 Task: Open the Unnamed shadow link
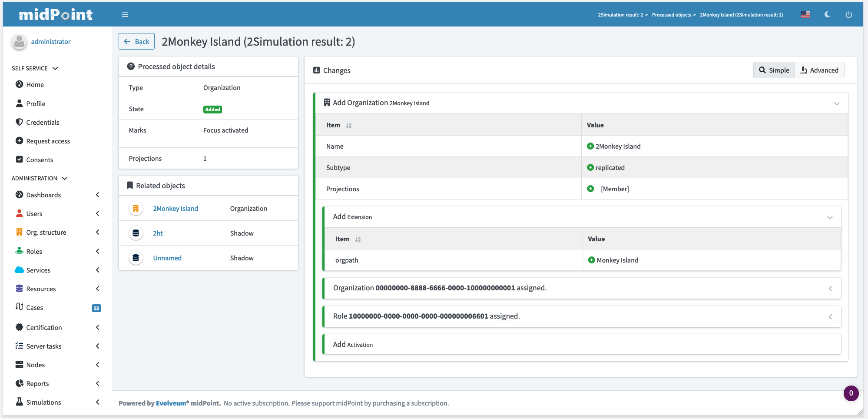167,258
